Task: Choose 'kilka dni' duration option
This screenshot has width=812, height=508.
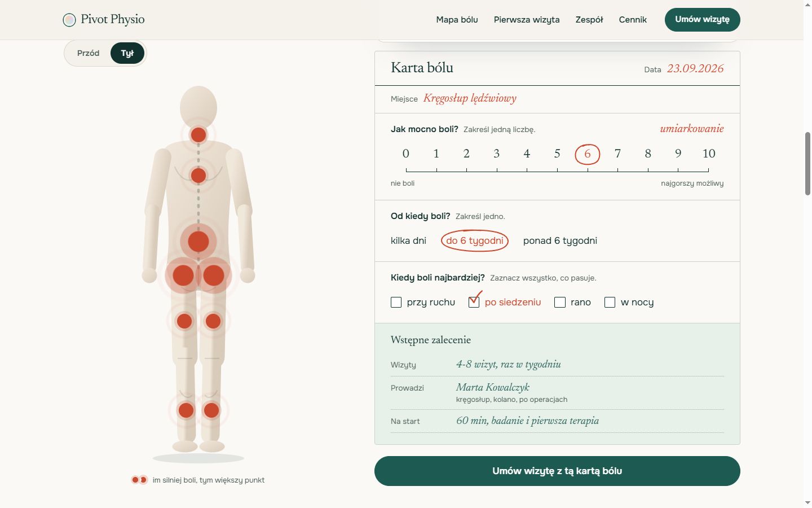Action: click(x=408, y=240)
